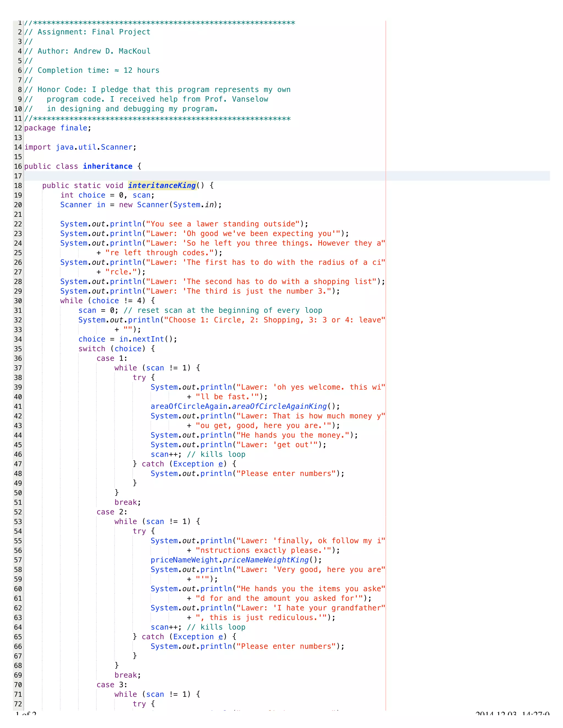Image resolution: width=563 pixels, height=728 pixels.
Task: Click the 'case 3:' label
Action: [112, 685]
